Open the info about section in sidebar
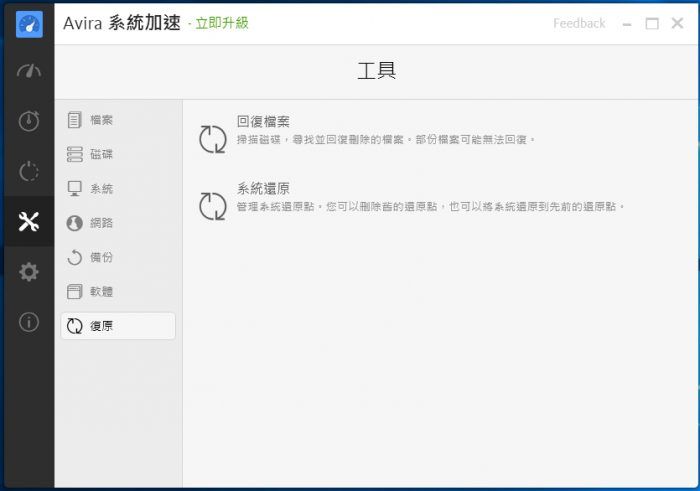700x491 pixels. click(x=29, y=322)
